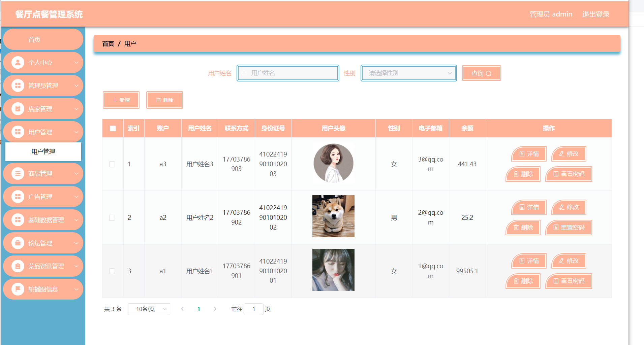Open the 管理员管理 sidebar menu

(x=43, y=85)
